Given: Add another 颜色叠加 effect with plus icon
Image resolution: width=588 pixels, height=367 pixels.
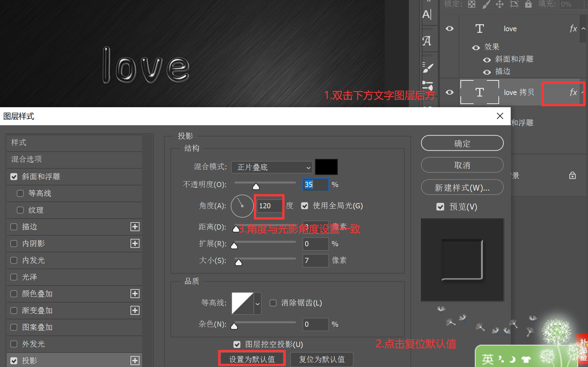Looking at the screenshot, I should coord(135,294).
